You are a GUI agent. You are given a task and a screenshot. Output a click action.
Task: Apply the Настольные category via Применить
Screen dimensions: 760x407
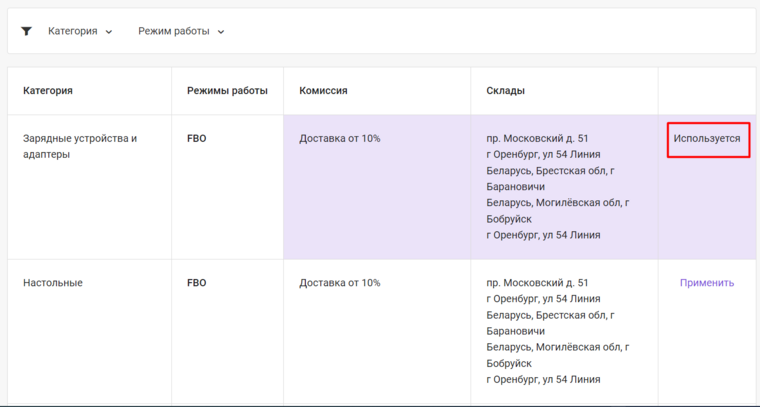tap(707, 283)
